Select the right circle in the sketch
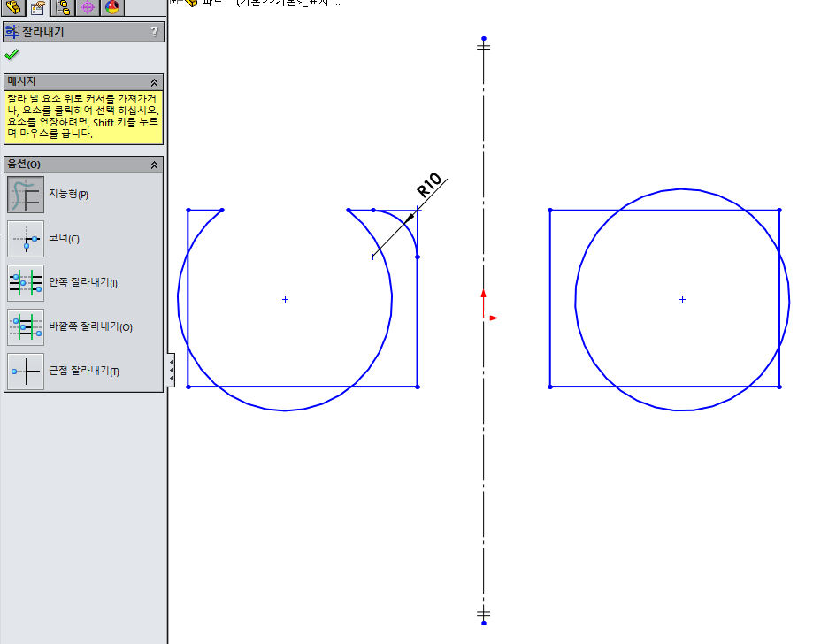813x644 pixels. pyautogui.click(x=681, y=188)
